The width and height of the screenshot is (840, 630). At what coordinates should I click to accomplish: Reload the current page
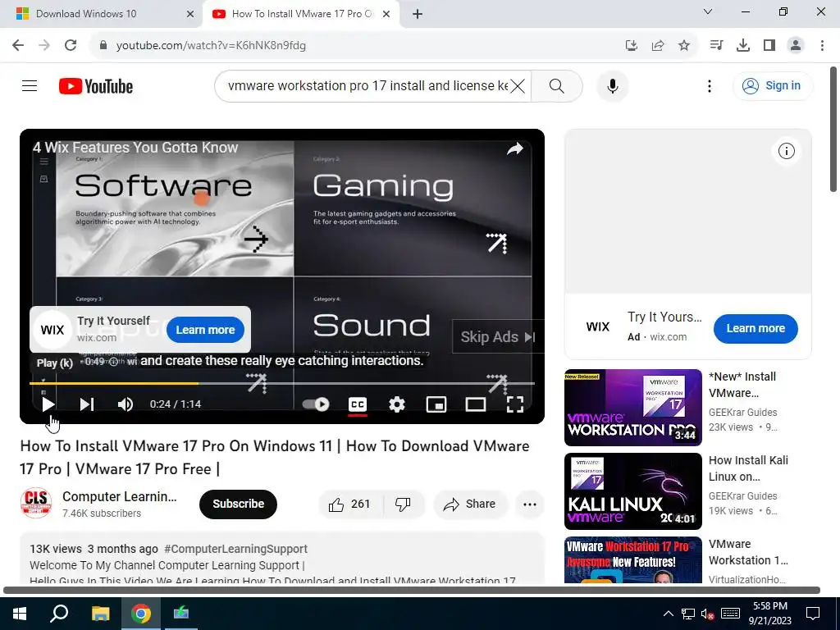click(x=71, y=45)
